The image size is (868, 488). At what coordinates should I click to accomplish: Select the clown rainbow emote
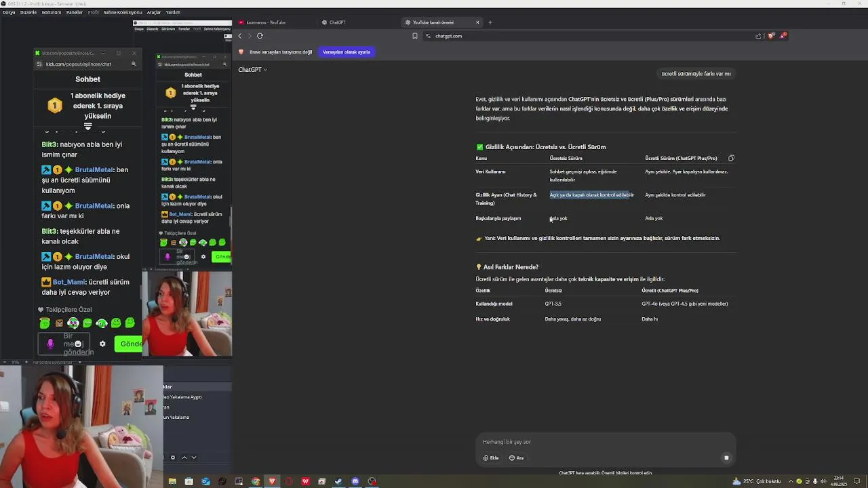(73, 323)
